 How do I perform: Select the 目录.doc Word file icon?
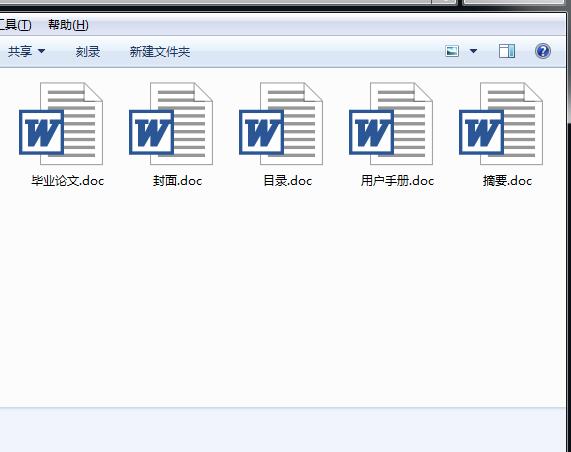coord(281,123)
